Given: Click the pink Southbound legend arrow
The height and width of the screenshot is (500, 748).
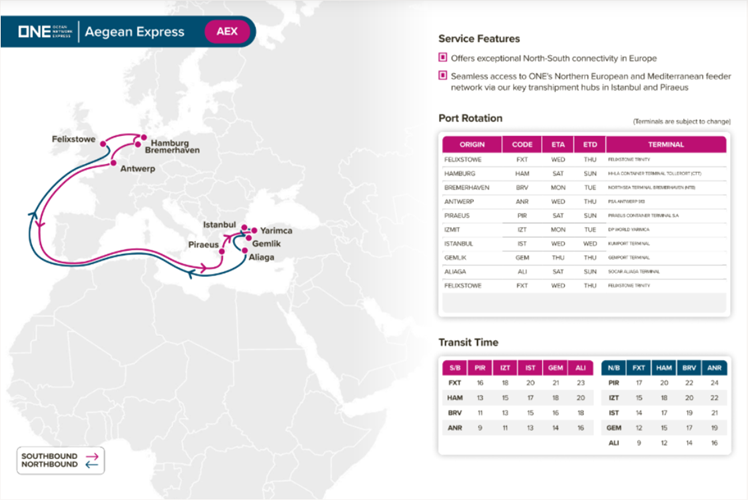Looking at the screenshot, I should [89, 455].
